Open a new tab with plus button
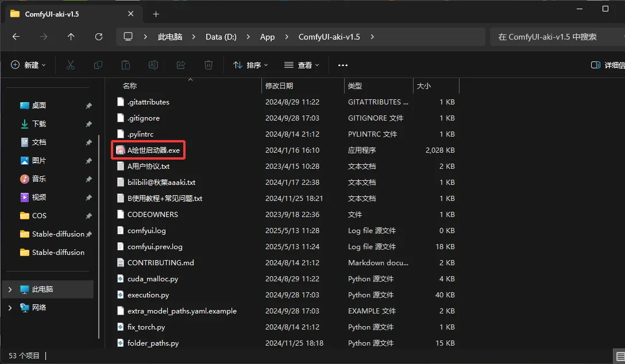Screen dimensions: 625x364 pyautogui.click(x=156, y=14)
